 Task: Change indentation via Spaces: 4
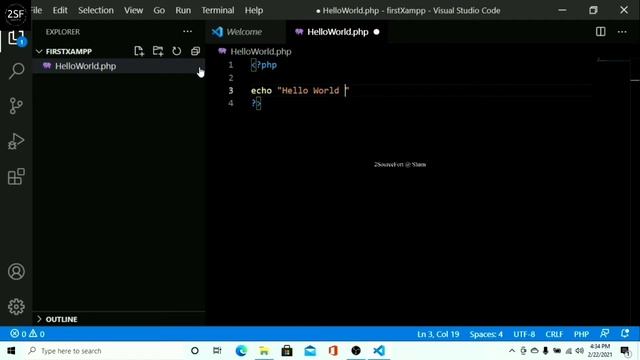point(486,334)
